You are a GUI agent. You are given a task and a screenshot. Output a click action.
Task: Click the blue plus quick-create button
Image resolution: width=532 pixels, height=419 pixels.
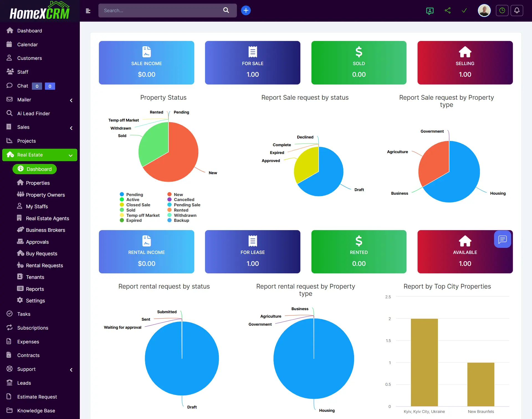tap(246, 11)
